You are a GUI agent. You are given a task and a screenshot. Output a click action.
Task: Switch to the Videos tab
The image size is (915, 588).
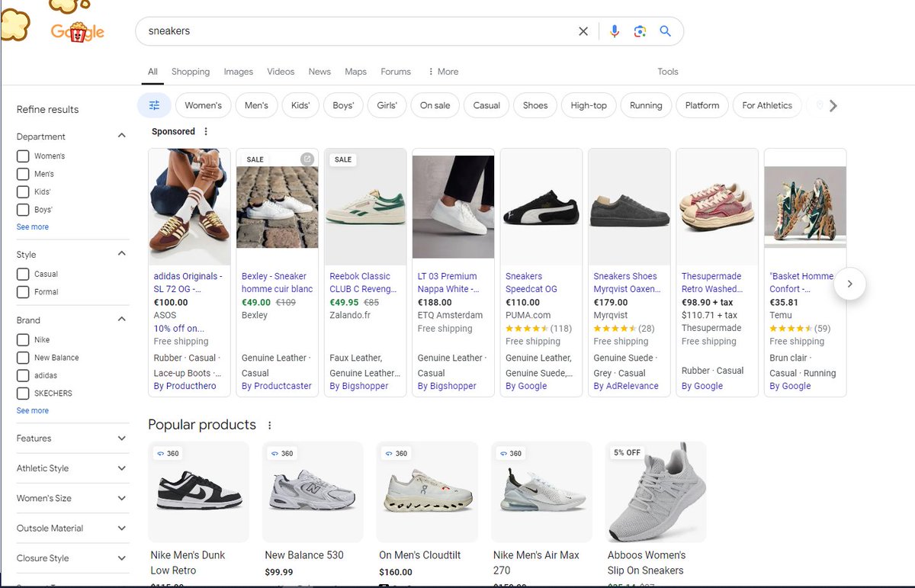(x=281, y=72)
